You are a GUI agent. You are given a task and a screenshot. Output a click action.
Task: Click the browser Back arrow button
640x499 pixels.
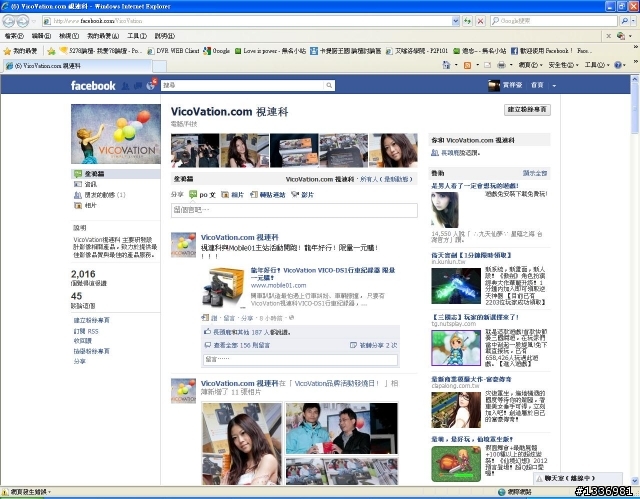[x=9, y=21]
